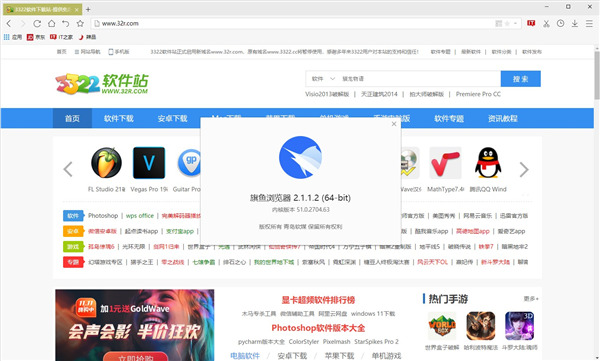Click the browser back arrow
Viewport: 600px width, 361px height.
coord(9,23)
